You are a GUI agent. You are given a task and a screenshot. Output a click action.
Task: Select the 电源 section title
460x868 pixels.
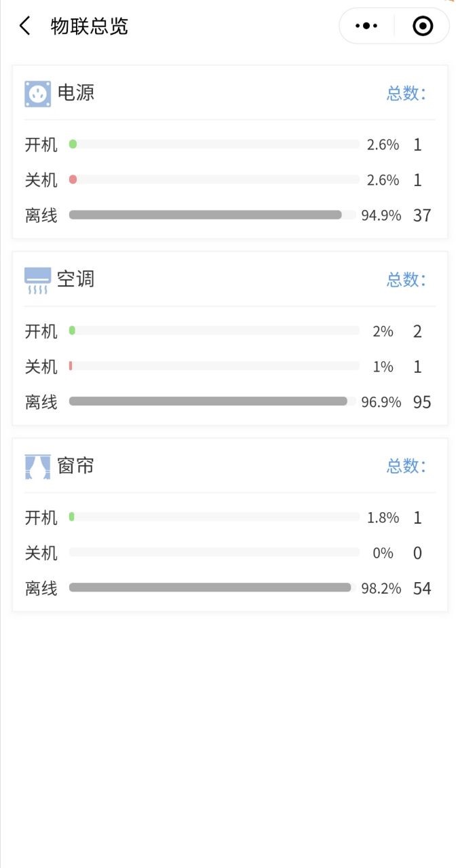click(76, 93)
